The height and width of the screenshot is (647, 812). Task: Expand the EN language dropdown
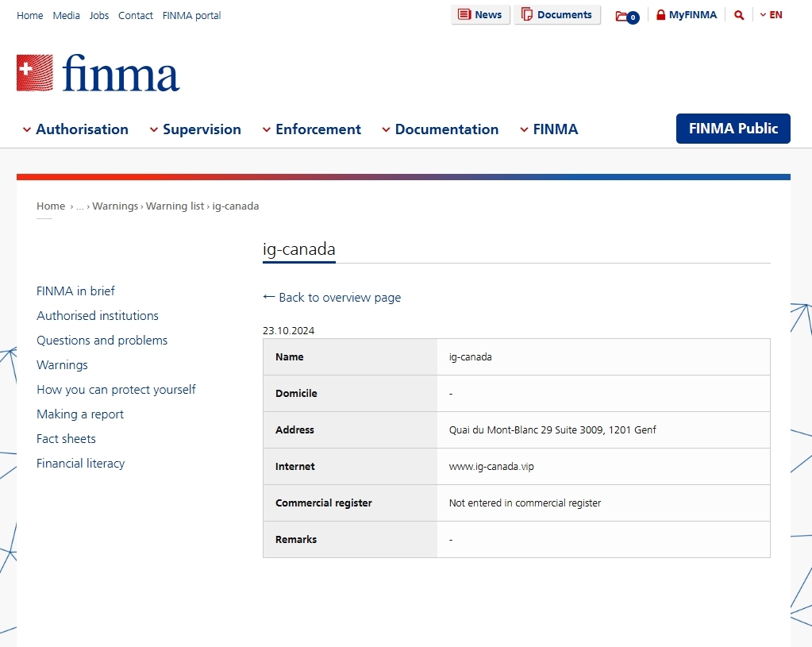[771, 15]
